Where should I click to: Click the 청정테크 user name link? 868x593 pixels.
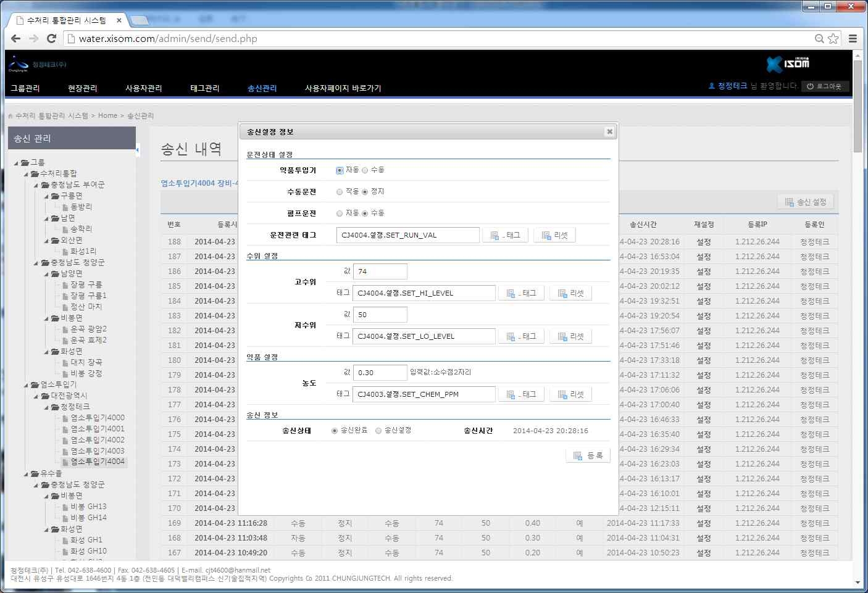point(732,86)
